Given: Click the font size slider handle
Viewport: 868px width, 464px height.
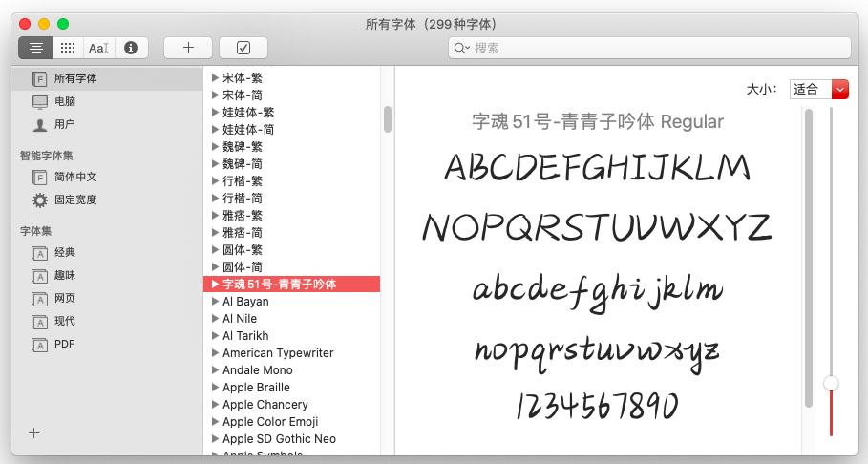Looking at the screenshot, I should [831, 383].
